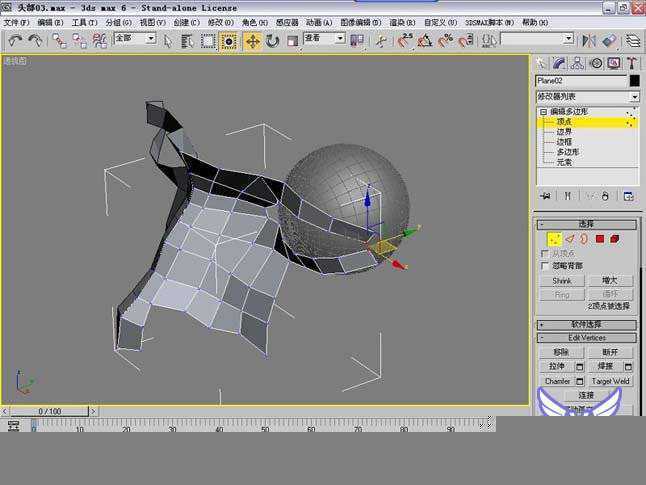Click the Configure Modifier Sets icon
Screen dimensions: 646x485
pyautogui.click(x=628, y=196)
